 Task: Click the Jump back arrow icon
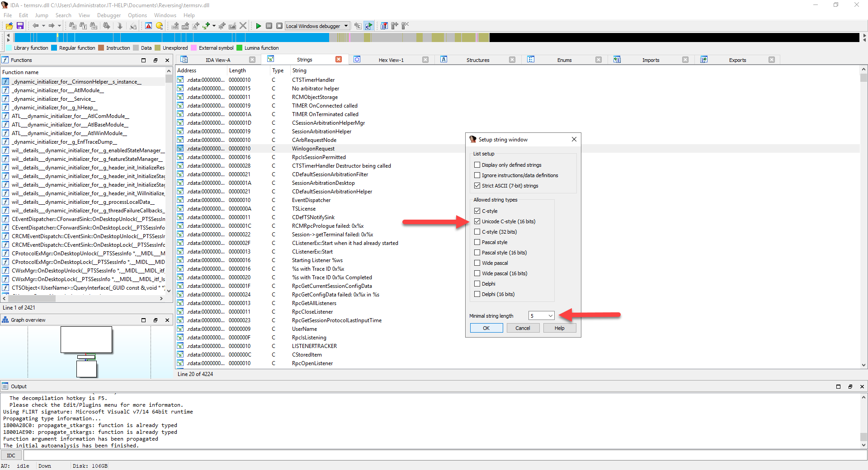[35, 26]
